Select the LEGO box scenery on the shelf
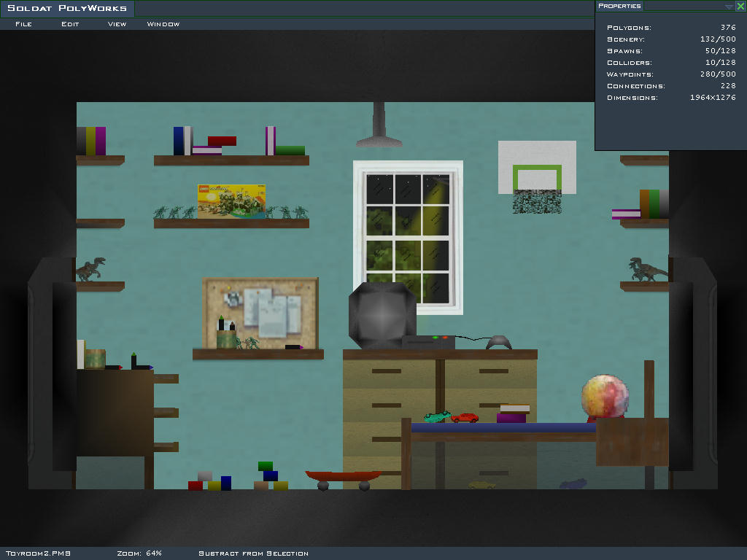Image resolution: width=747 pixels, height=560 pixels. (x=231, y=201)
